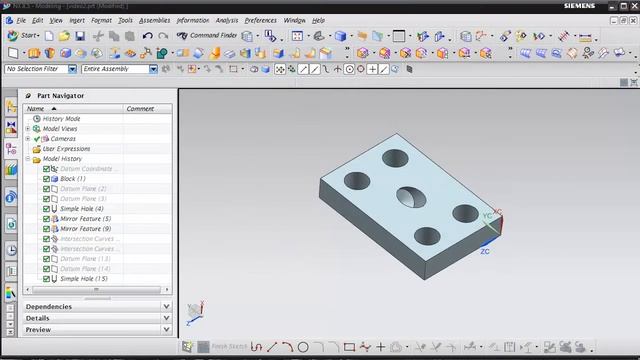Screen dimensions: 640x360
Task: Open the History clock sidebar tab
Action: point(11,250)
